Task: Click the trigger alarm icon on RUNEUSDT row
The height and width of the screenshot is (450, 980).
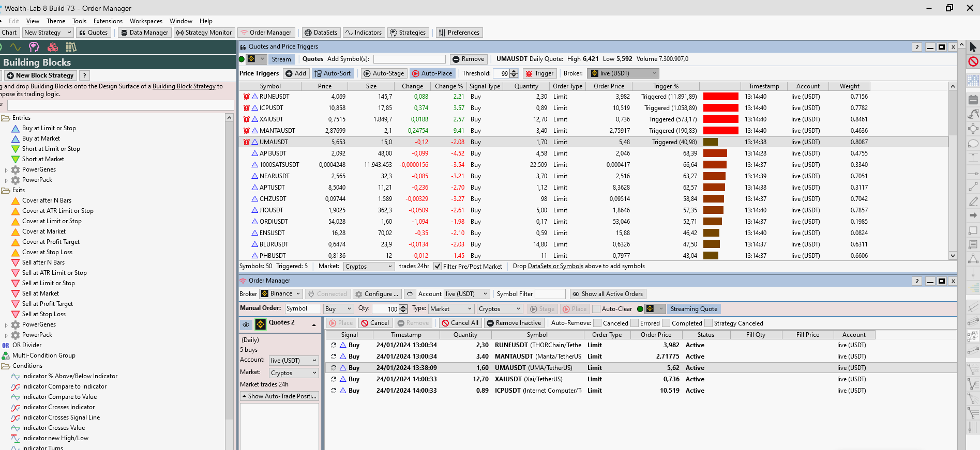Action: coord(247,97)
